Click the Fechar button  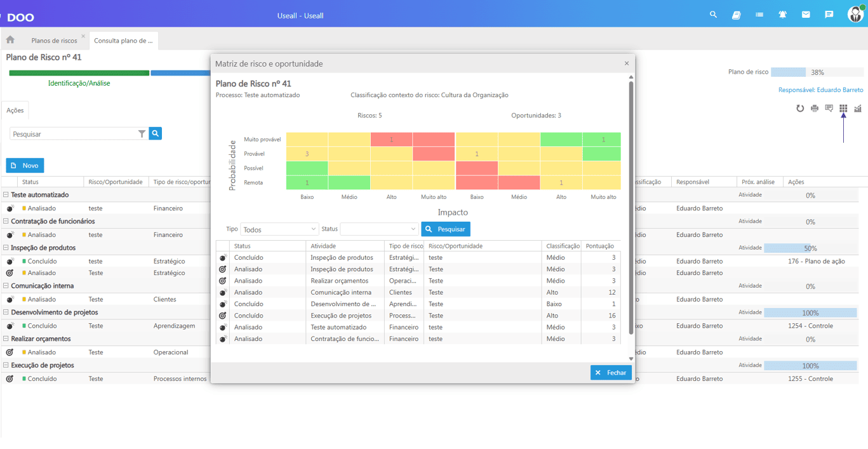tap(611, 373)
